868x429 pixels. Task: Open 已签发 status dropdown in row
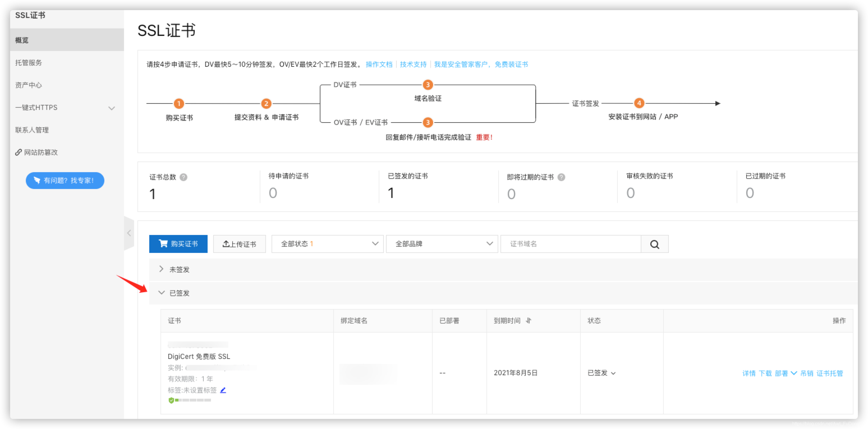pyautogui.click(x=601, y=373)
